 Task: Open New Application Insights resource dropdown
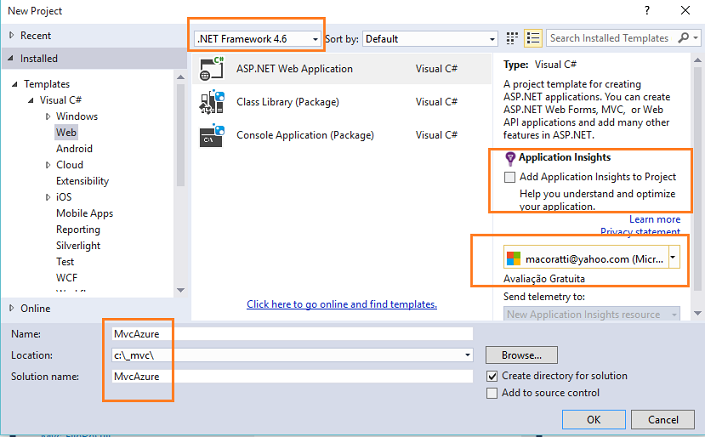point(592,314)
